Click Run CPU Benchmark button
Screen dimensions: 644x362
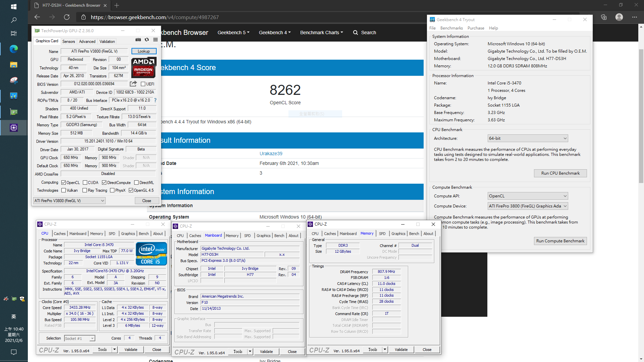560,173
